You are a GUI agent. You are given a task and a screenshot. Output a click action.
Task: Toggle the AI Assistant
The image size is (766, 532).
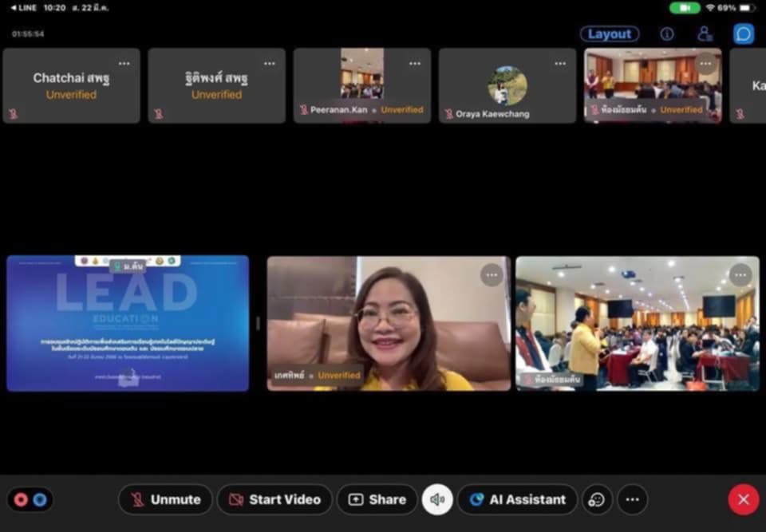tap(517, 499)
